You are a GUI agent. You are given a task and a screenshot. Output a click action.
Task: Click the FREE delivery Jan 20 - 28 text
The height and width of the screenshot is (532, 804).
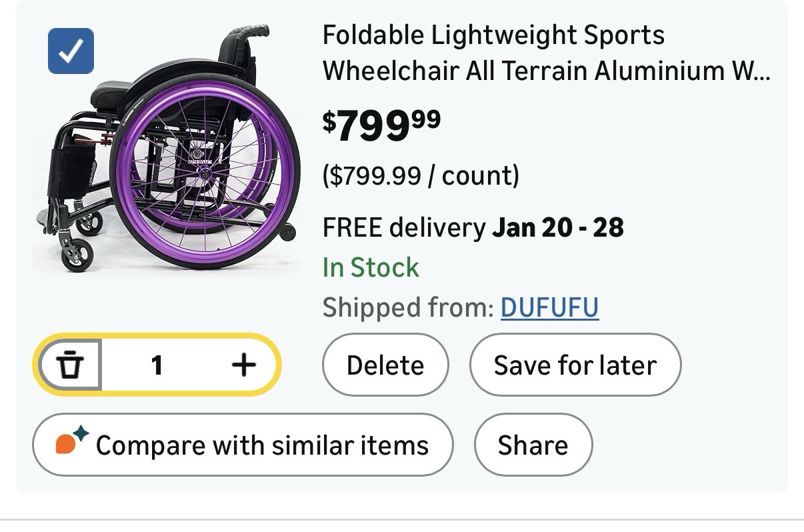(473, 228)
